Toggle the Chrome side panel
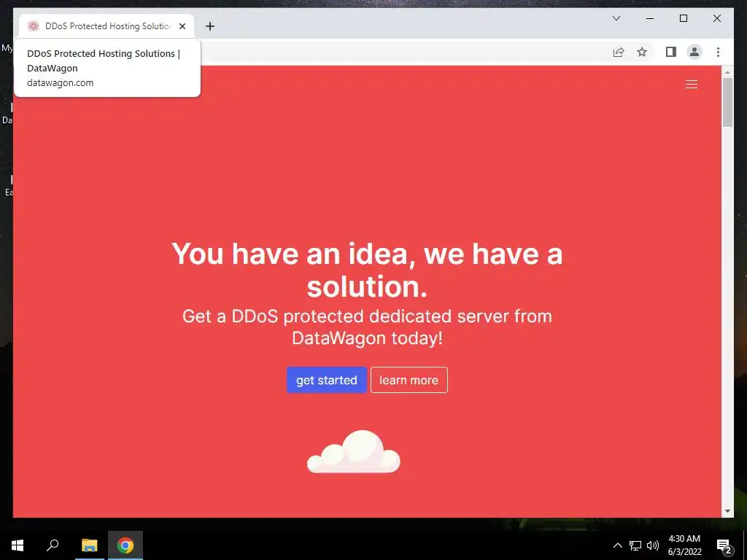 (671, 52)
